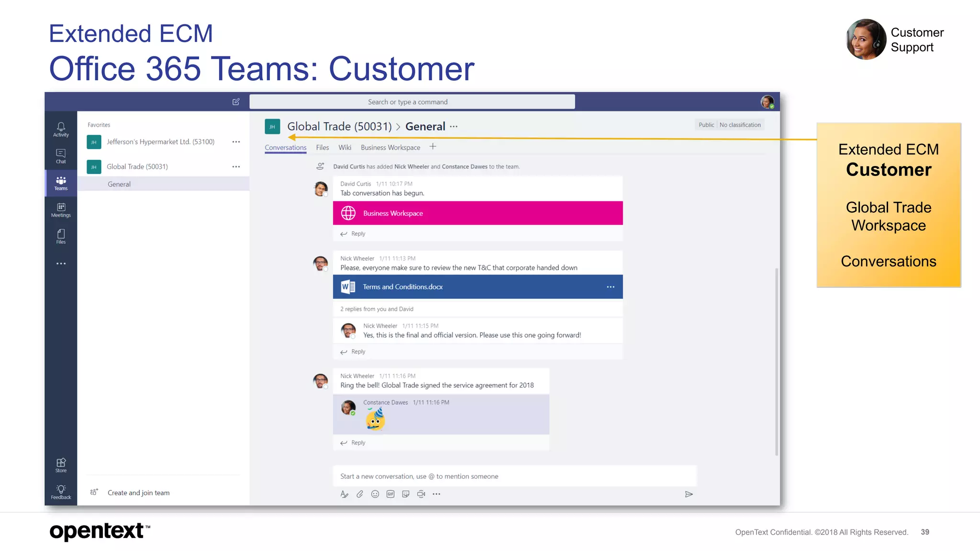Image resolution: width=980 pixels, height=551 pixels.
Task: Open the Files sidebar icon
Action: [x=61, y=237]
